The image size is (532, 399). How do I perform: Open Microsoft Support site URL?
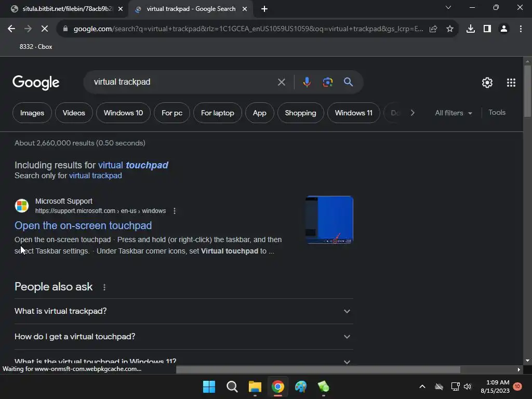[100, 211]
